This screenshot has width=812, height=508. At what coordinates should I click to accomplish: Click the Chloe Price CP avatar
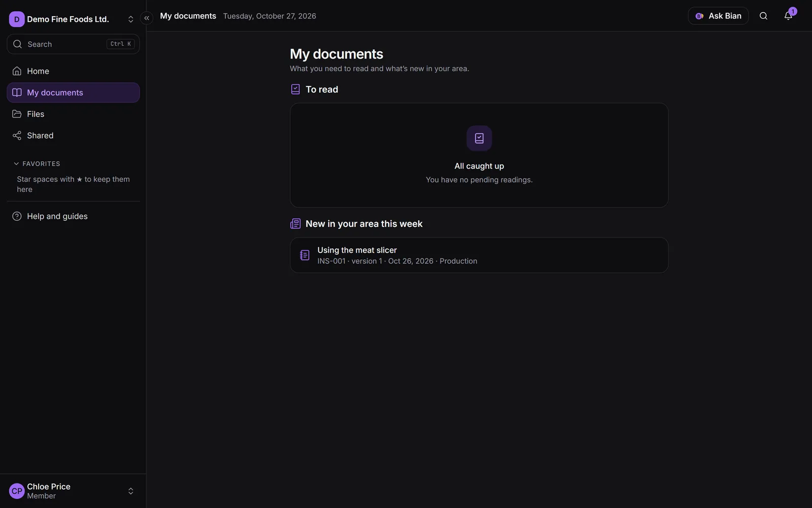pyautogui.click(x=17, y=491)
